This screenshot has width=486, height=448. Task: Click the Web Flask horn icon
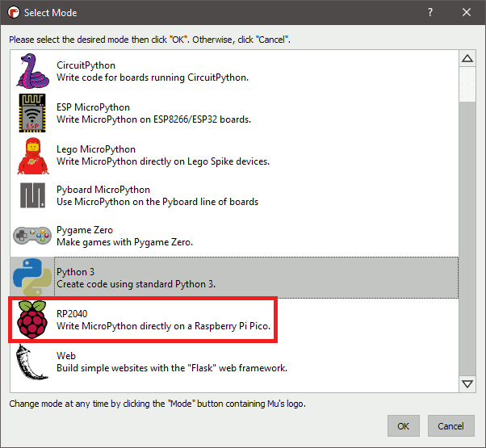pos(31,362)
